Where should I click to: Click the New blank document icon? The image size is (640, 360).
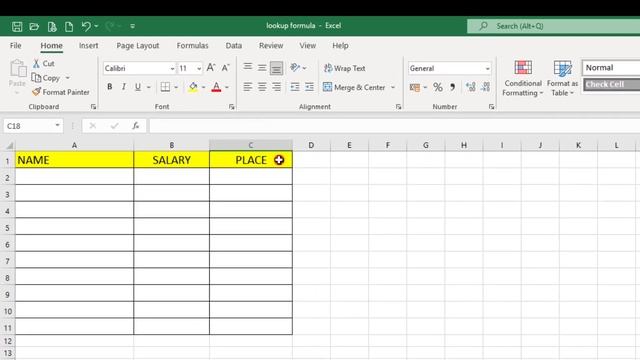click(69, 27)
